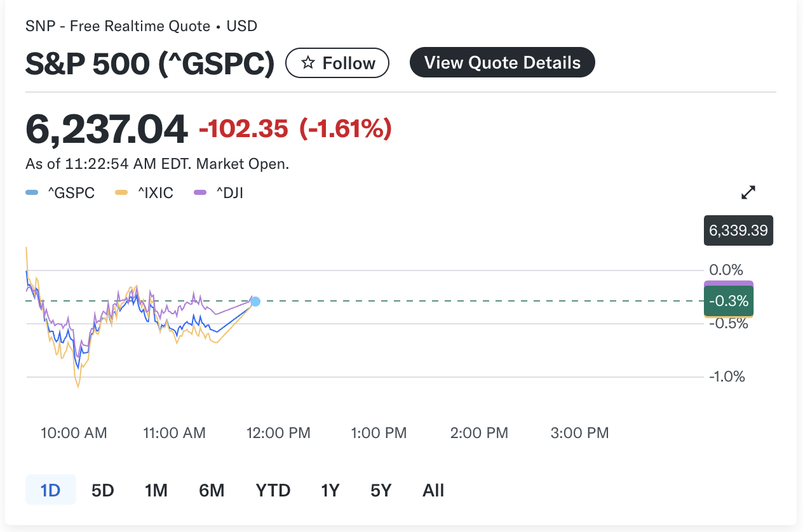The width and height of the screenshot is (803, 532).
Task: Click the purple ^DJI legend color marker
Action: pos(199,192)
